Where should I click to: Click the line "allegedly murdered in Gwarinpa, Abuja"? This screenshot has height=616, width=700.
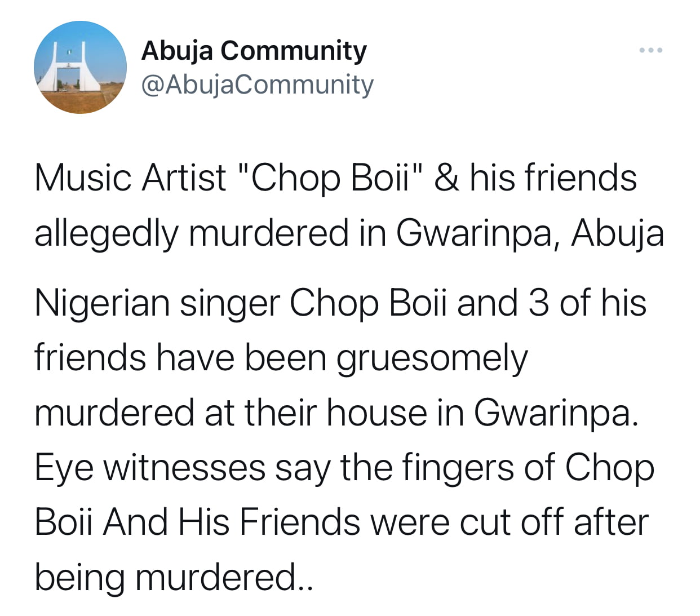(x=349, y=233)
